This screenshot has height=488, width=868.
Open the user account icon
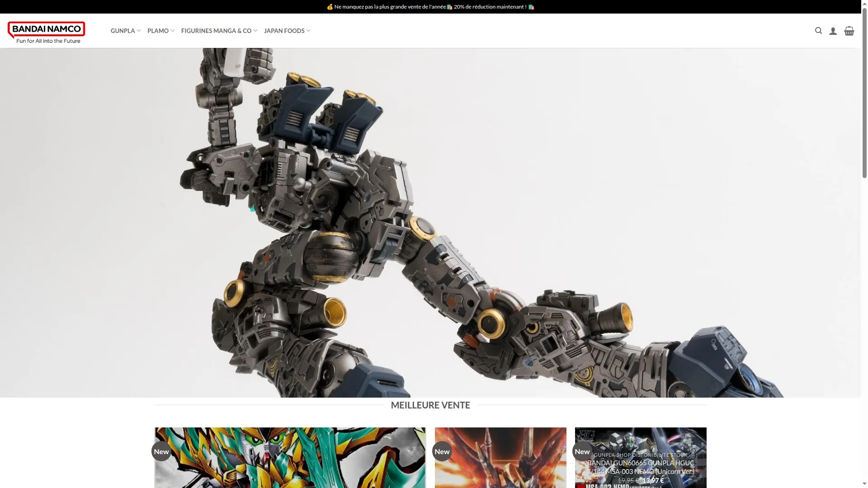click(833, 31)
